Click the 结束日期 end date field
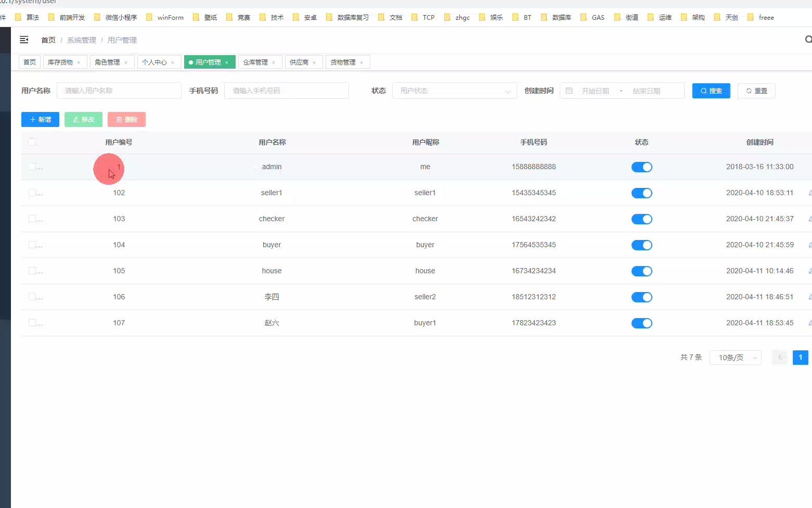This screenshot has width=812, height=508. click(647, 91)
